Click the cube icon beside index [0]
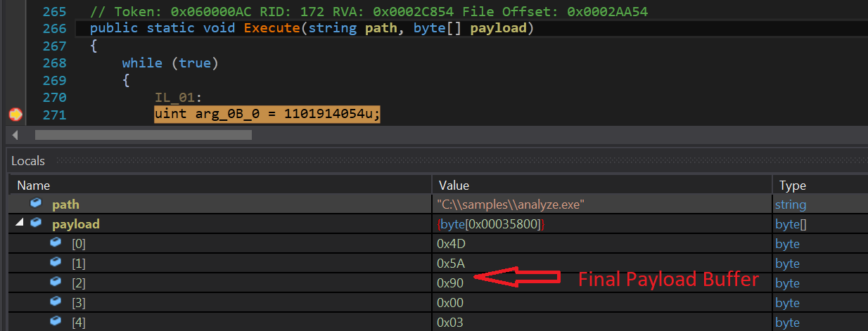 coord(56,243)
